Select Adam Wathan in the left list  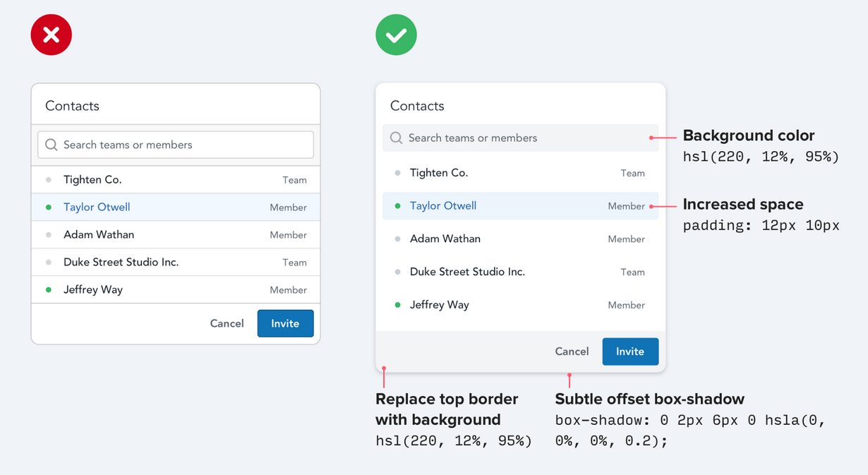(99, 234)
